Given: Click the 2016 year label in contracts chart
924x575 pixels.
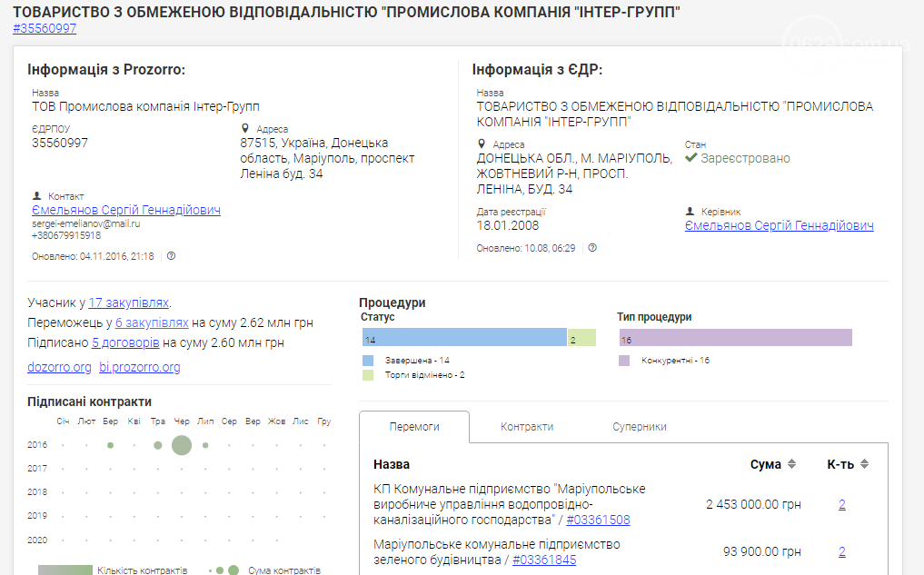Looking at the screenshot, I should pos(37,445).
